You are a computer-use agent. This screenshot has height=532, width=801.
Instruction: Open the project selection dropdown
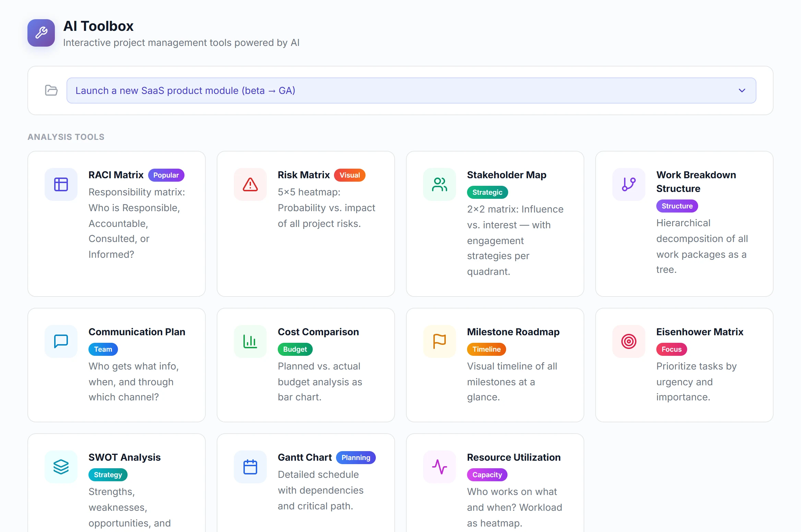(411, 90)
